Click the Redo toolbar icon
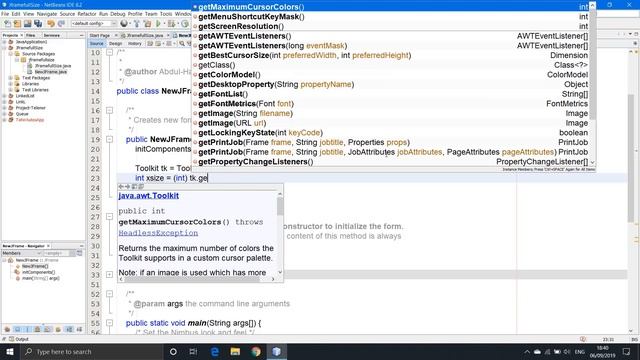The image size is (640, 360). point(61,24)
